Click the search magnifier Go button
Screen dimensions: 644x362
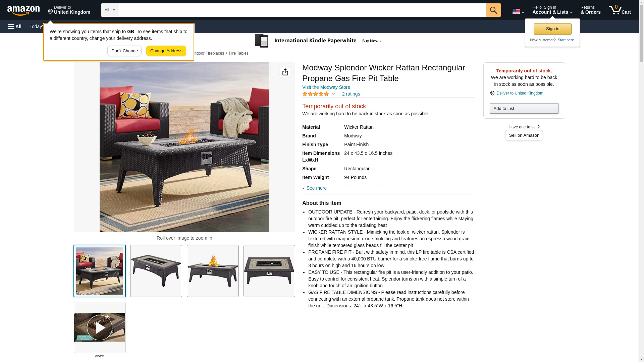(493, 10)
